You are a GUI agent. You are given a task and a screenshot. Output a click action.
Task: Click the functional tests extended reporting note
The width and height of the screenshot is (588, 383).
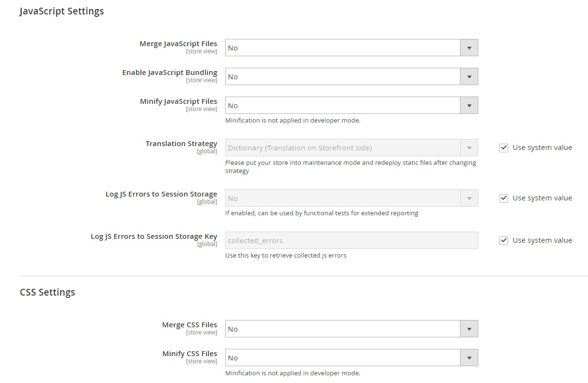point(321,213)
